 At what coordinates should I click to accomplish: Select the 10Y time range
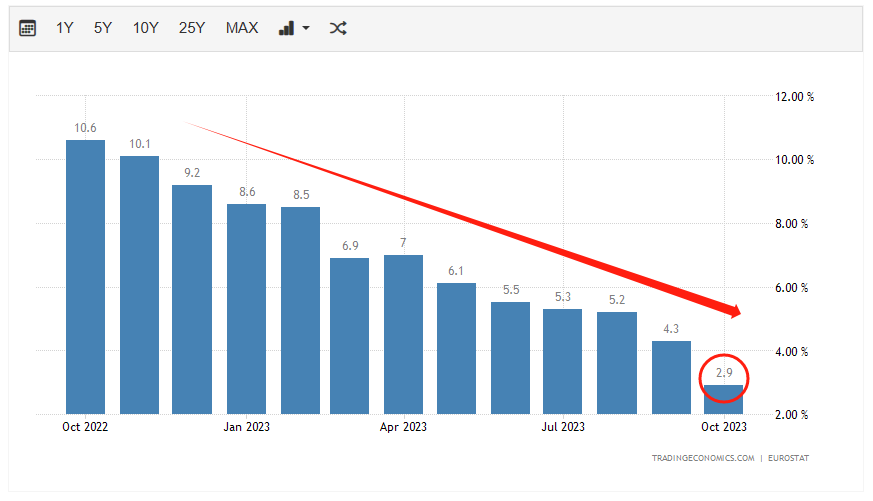pyautogui.click(x=146, y=28)
